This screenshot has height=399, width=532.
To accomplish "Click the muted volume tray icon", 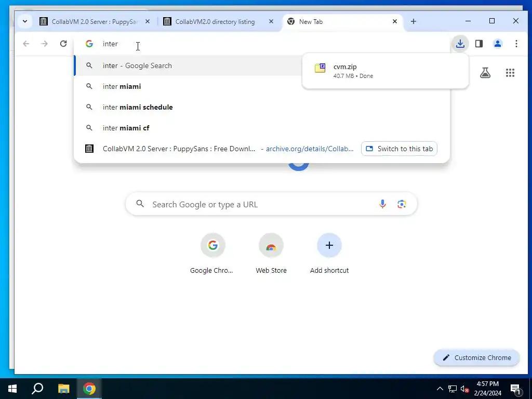I will click(x=464, y=389).
